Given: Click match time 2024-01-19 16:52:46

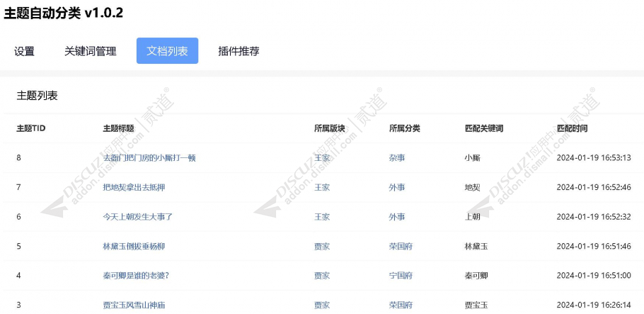Looking at the screenshot, I should [594, 187].
